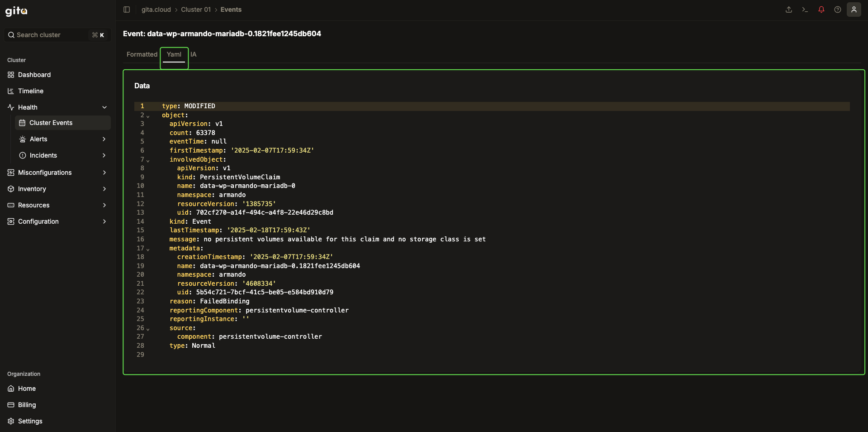868x432 pixels.
Task: Click the Timeline icon in sidebar
Action: click(x=11, y=91)
